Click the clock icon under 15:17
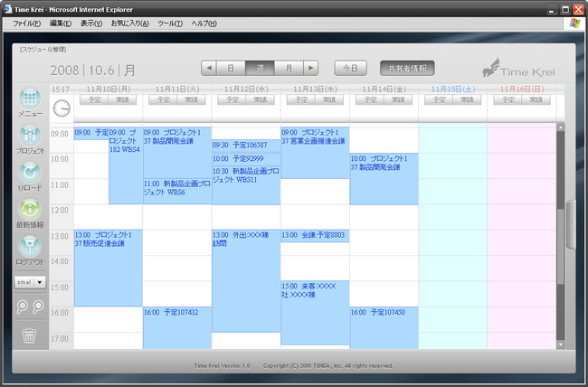 [62, 109]
